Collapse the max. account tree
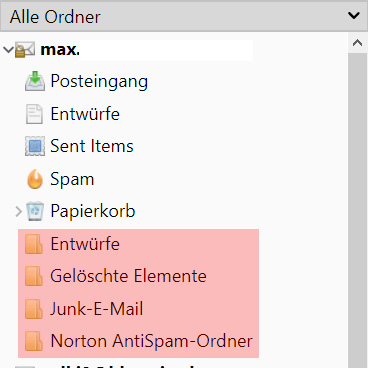The image size is (368, 368). click(8, 50)
